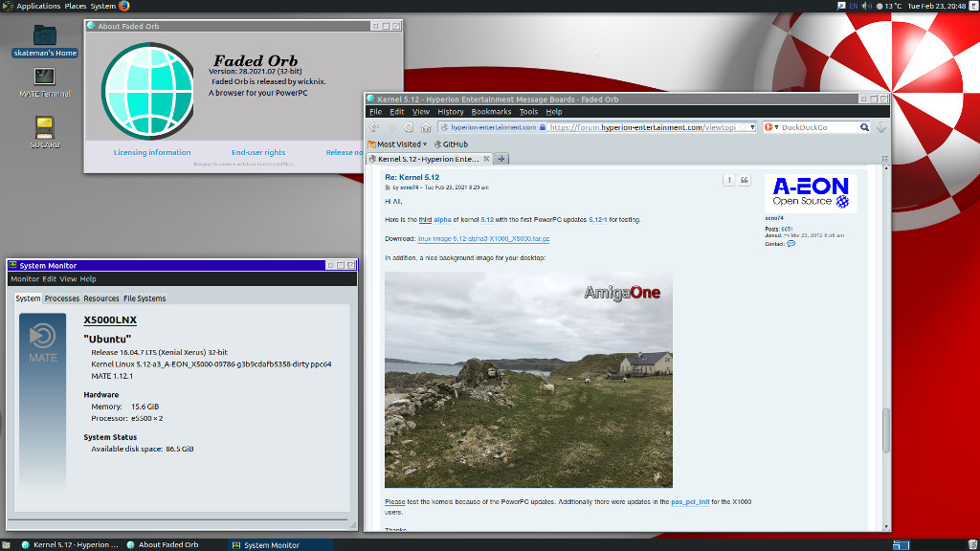
Task: Click the AmigaOne landscape background image
Action: point(528,380)
